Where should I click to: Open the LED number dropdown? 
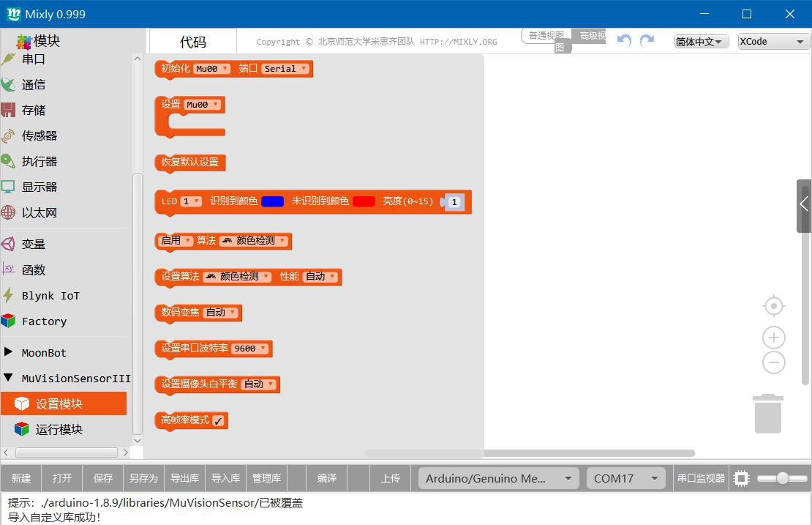pyautogui.click(x=191, y=201)
